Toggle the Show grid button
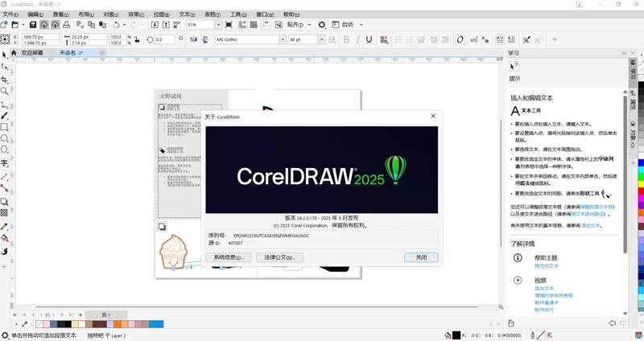644x341 pixels. tap(254, 25)
